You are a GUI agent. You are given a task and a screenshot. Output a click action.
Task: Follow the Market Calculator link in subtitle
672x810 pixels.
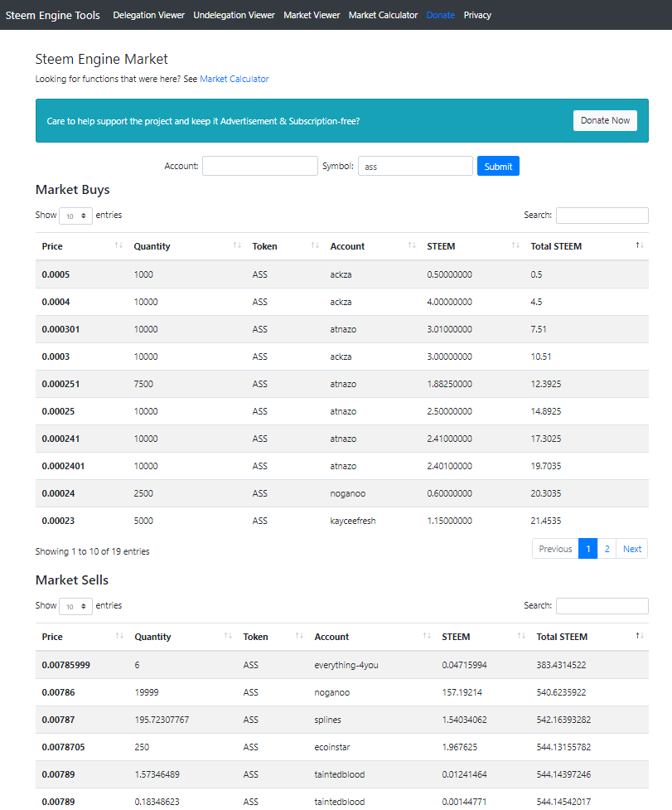click(234, 79)
